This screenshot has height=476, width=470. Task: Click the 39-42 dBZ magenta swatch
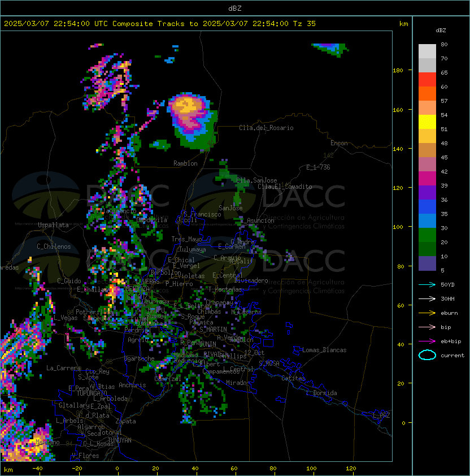click(x=427, y=179)
